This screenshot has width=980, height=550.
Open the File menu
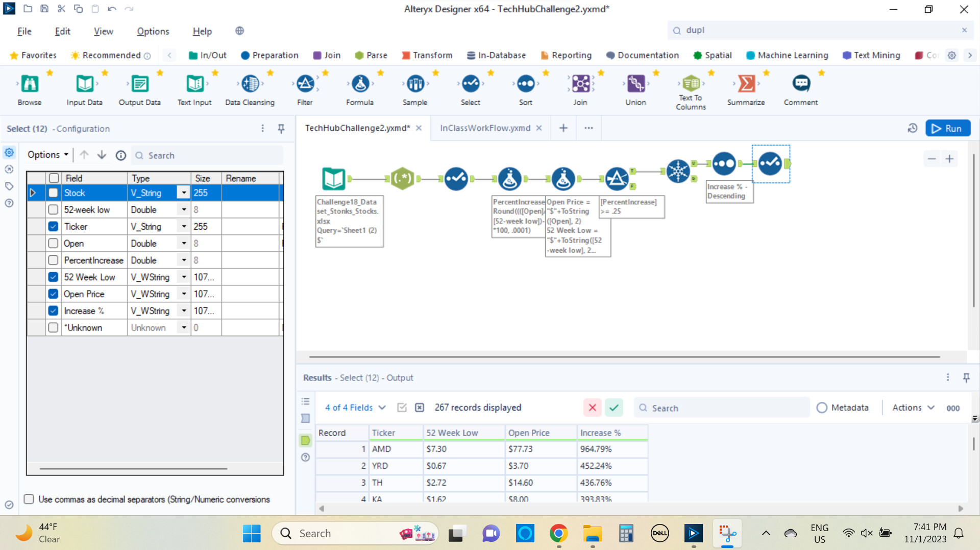24,31
